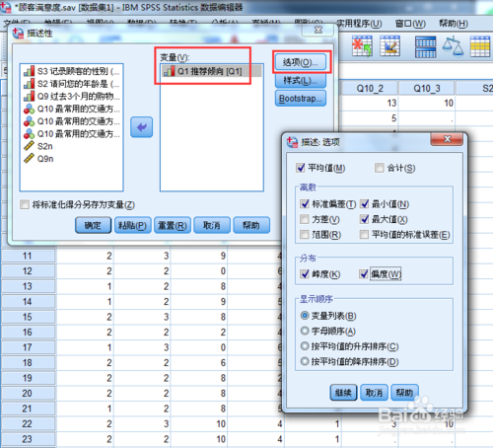Toggle the 平均值(M) checkbox
This screenshot has height=448, width=493.
[301, 168]
